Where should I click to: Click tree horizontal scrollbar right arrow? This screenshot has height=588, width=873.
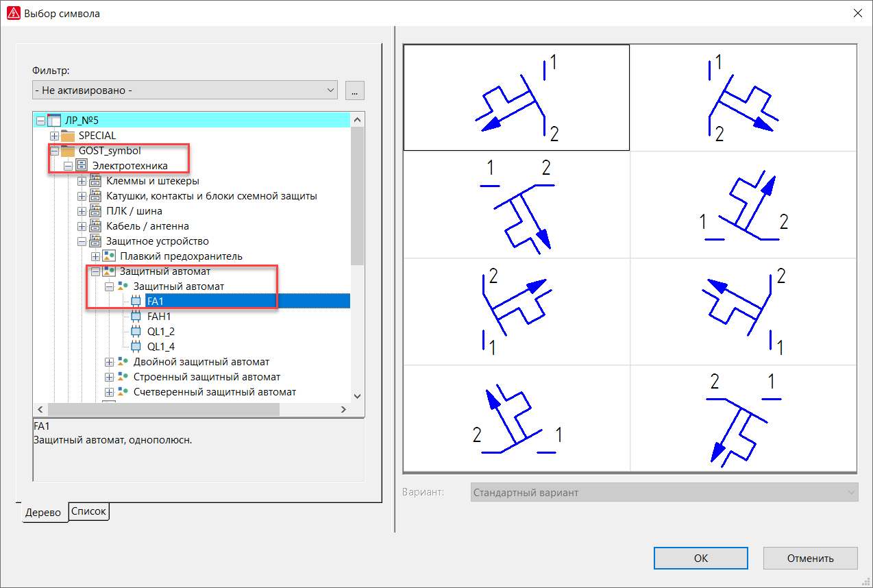(x=344, y=409)
